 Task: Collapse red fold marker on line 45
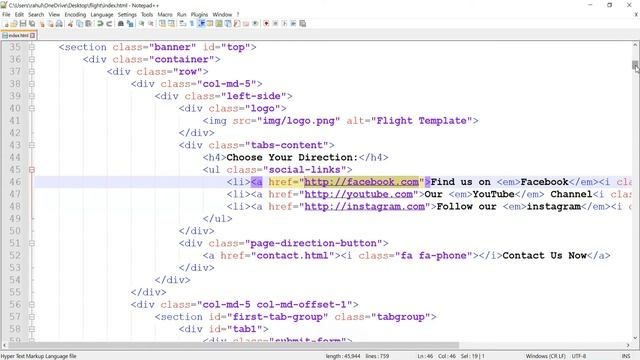pos(31,169)
